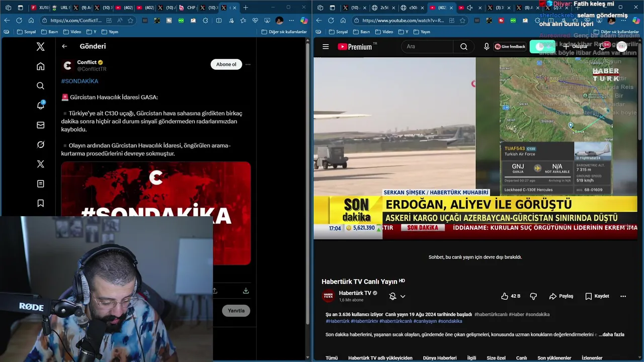The image size is (644, 362).
Task: Click Kaydet under Habertürk video
Action: [597, 296]
